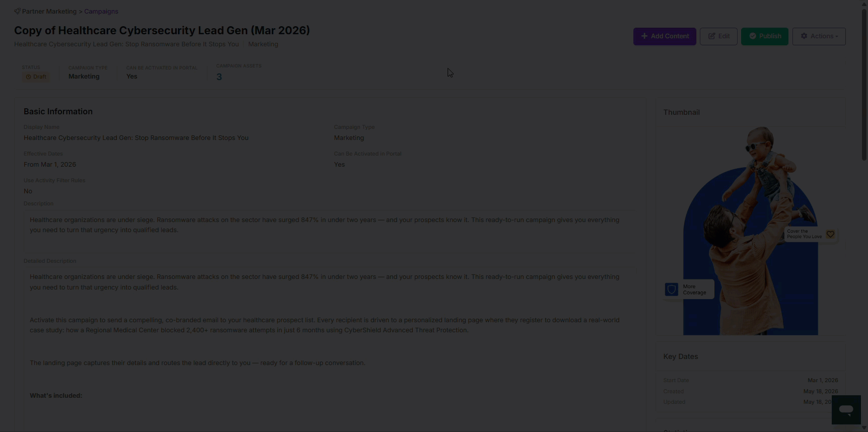
Task: Click the Add Content button
Action: click(665, 36)
